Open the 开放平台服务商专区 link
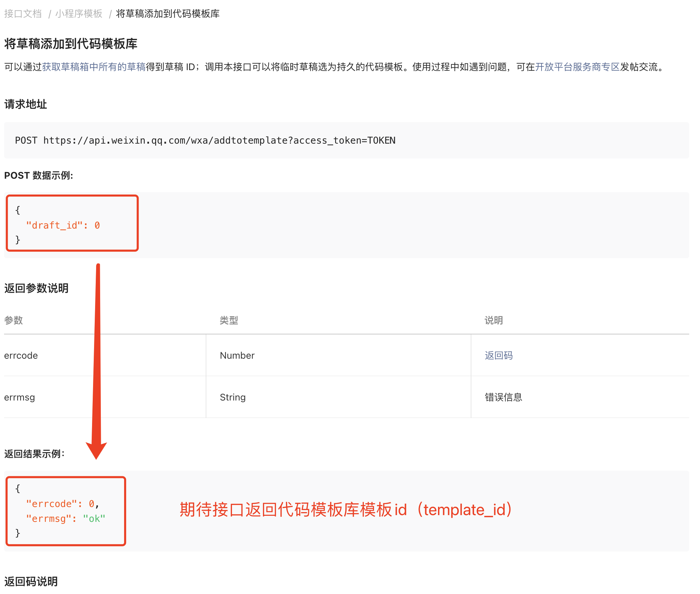The width and height of the screenshot is (700, 594). click(x=577, y=67)
